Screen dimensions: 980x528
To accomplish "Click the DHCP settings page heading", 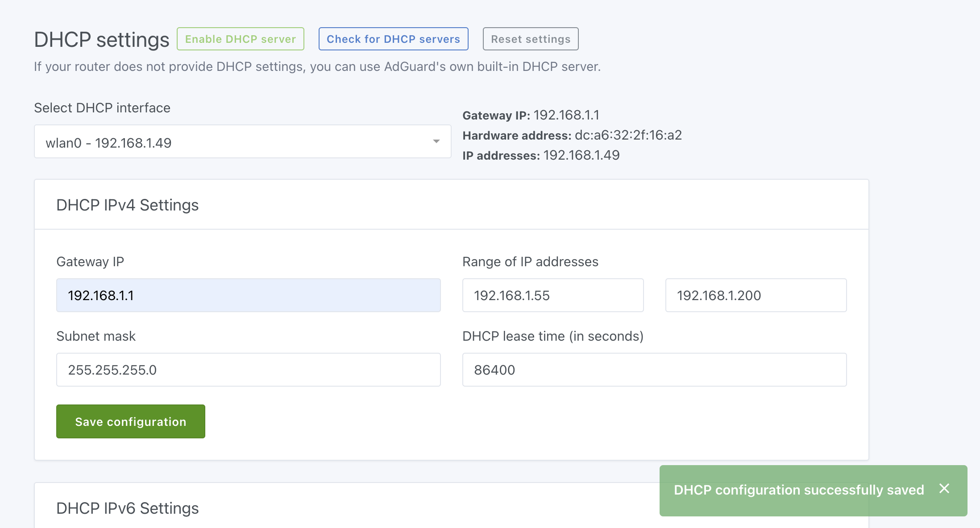I will point(101,39).
